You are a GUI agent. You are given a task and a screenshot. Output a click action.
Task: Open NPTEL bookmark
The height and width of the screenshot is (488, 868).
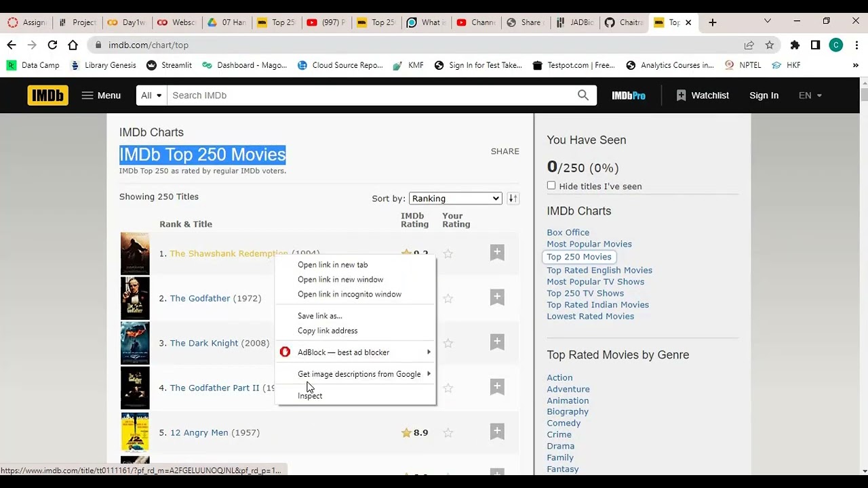(x=743, y=65)
